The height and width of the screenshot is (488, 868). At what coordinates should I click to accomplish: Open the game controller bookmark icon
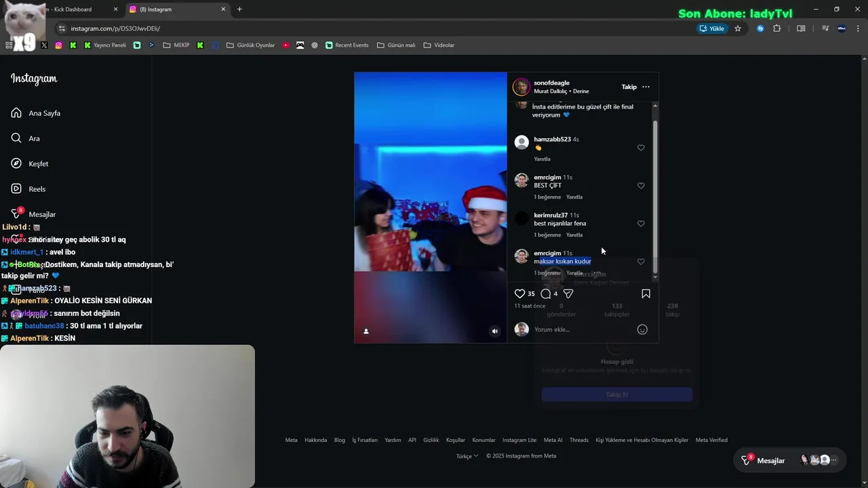point(300,45)
